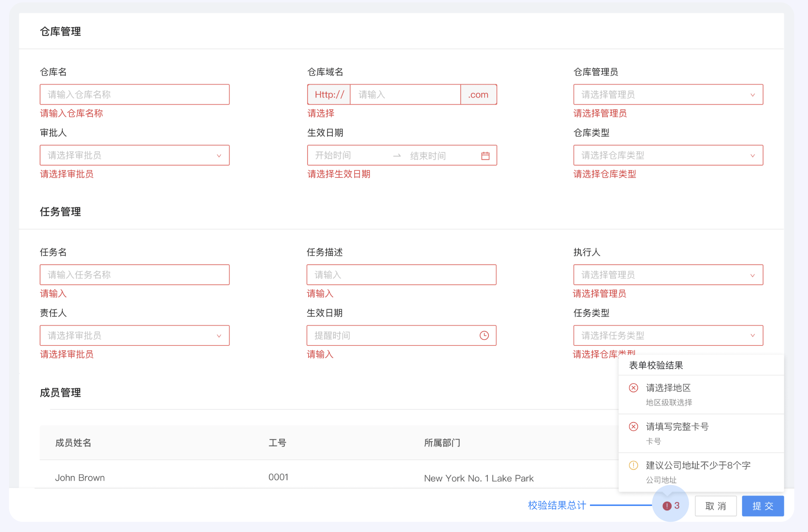808x532 pixels.
Task: Click the red error count badge icon
Action: [667, 506]
